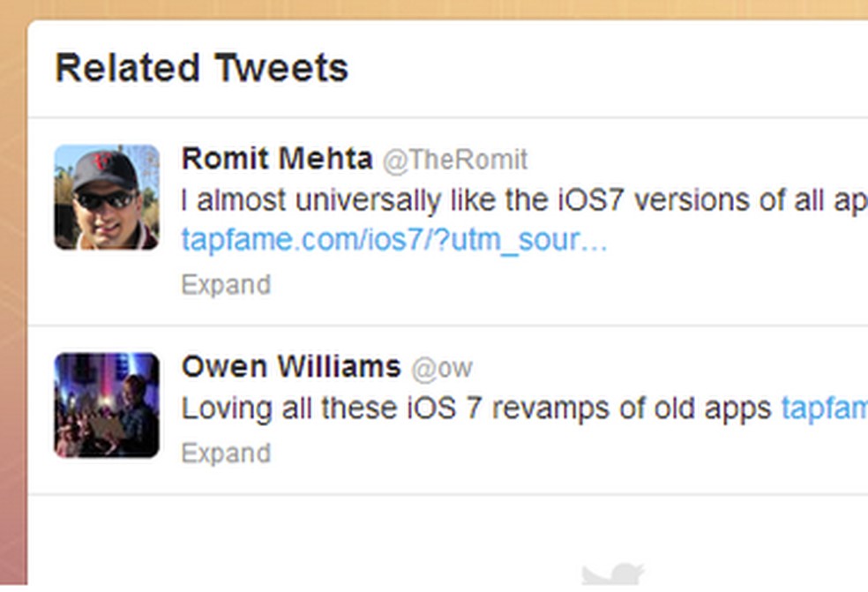Expand Owen Williams' tweet

(226, 453)
